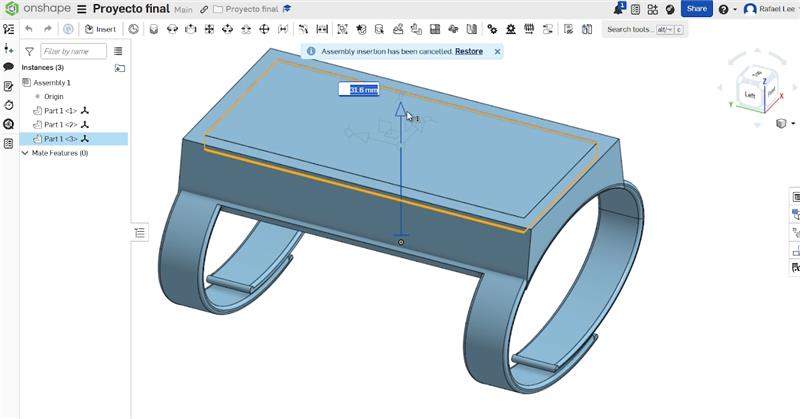800x419 pixels.
Task: Click the Share button
Action: [x=696, y=9]
